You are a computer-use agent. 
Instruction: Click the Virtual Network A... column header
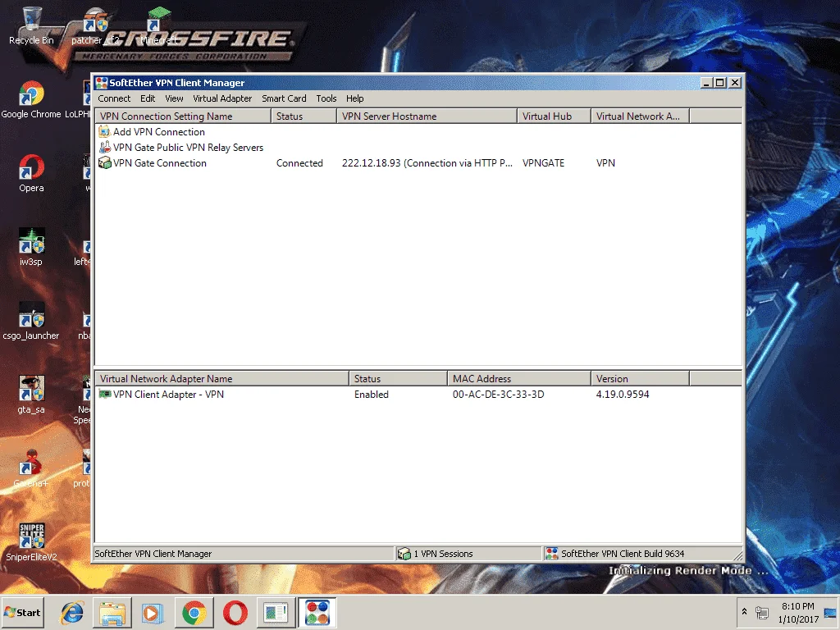(x=640, y=116)
